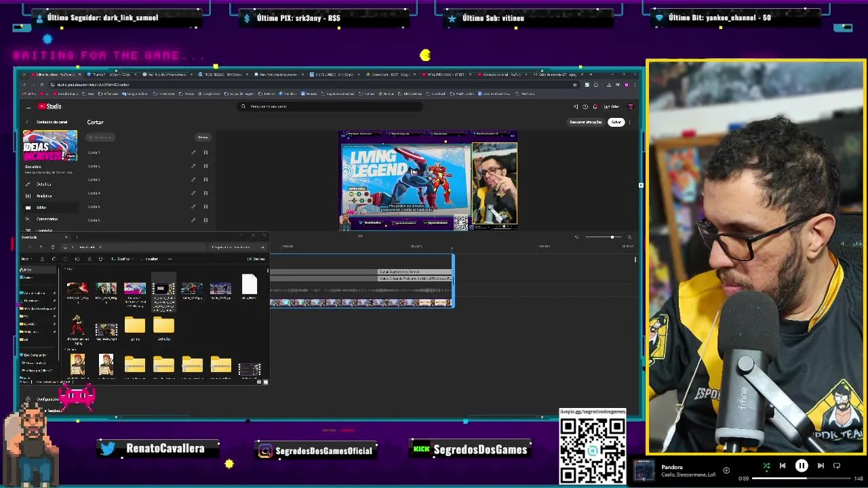868x488 pixels.
Task: Go up one folder in Explorer
Action: tap(42, 247)
